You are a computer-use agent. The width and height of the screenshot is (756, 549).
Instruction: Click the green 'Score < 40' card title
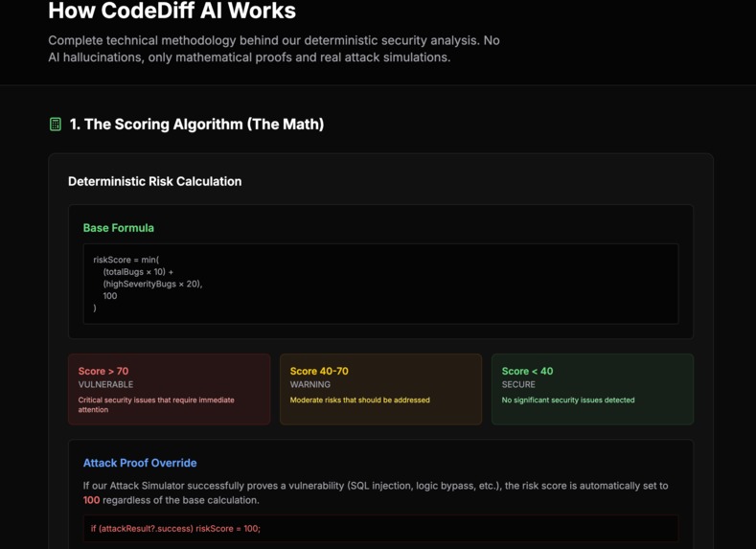click(x=527, y=371)
